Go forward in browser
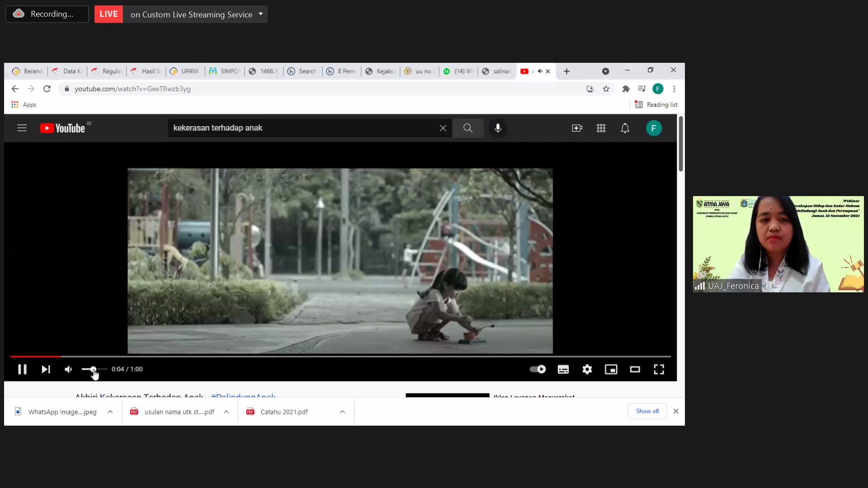 (31, 89)
